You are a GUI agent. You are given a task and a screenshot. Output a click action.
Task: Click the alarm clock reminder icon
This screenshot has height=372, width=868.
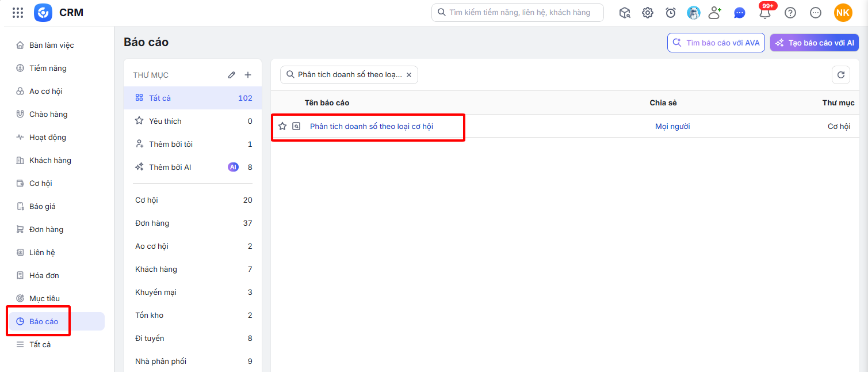click(x=671, y=13)
